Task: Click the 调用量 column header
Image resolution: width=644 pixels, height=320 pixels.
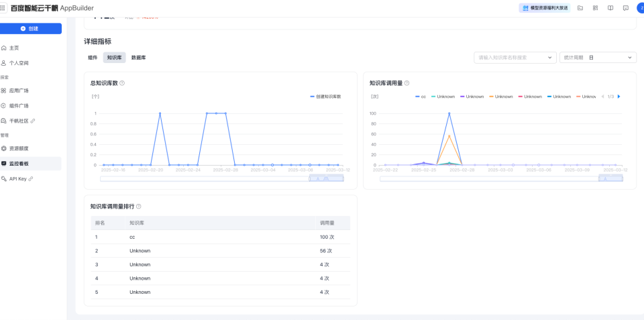Action: click(x=327, y=223)
